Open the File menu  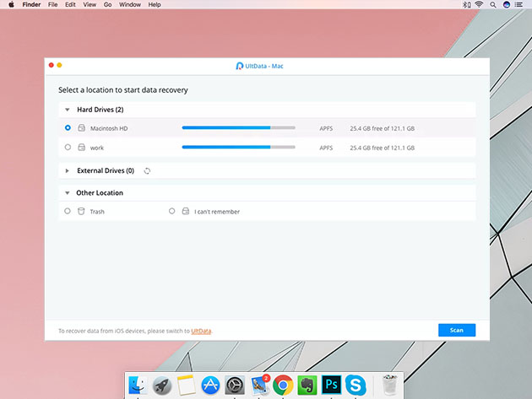coord(52,4)
